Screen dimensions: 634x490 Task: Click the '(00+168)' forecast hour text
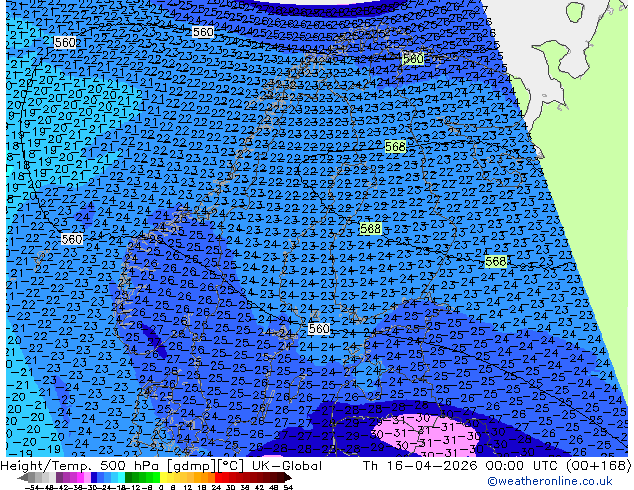tap(599, 466)
